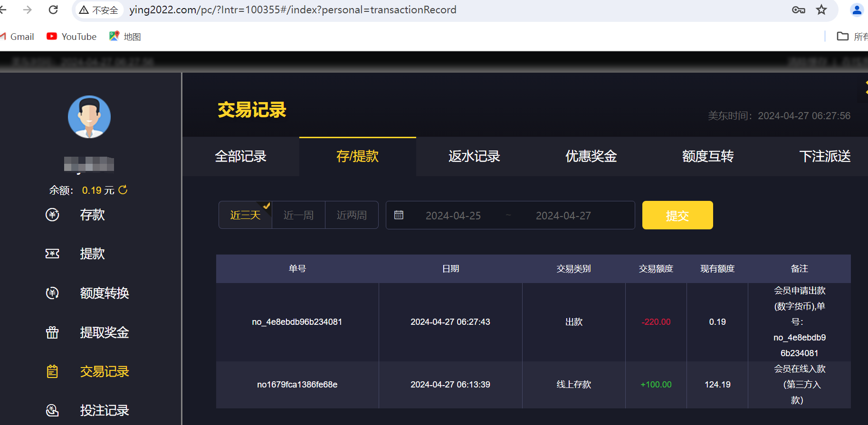This screenshot has height=425, width=868.
Task: Open the 提取奖金 bonus page
Action: (104, 332)
